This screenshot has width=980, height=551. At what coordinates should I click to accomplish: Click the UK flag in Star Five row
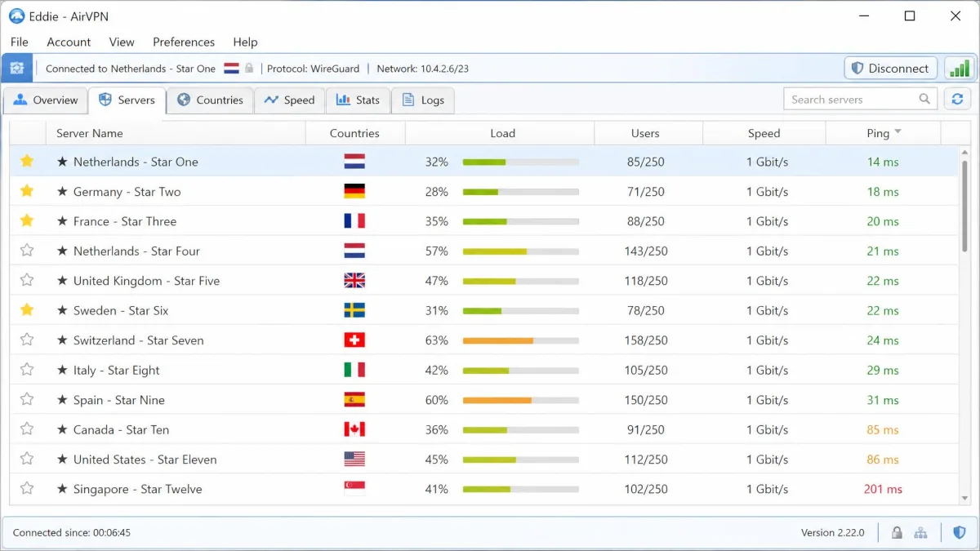[x=354, y=281]
